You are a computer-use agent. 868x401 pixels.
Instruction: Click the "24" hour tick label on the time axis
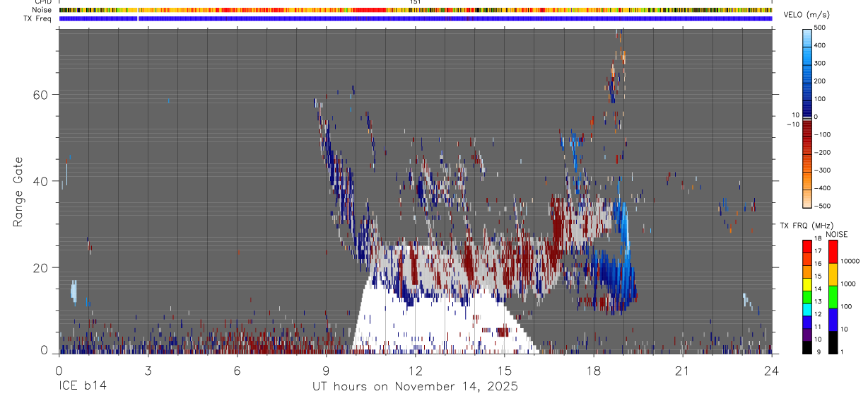point(772,371)
